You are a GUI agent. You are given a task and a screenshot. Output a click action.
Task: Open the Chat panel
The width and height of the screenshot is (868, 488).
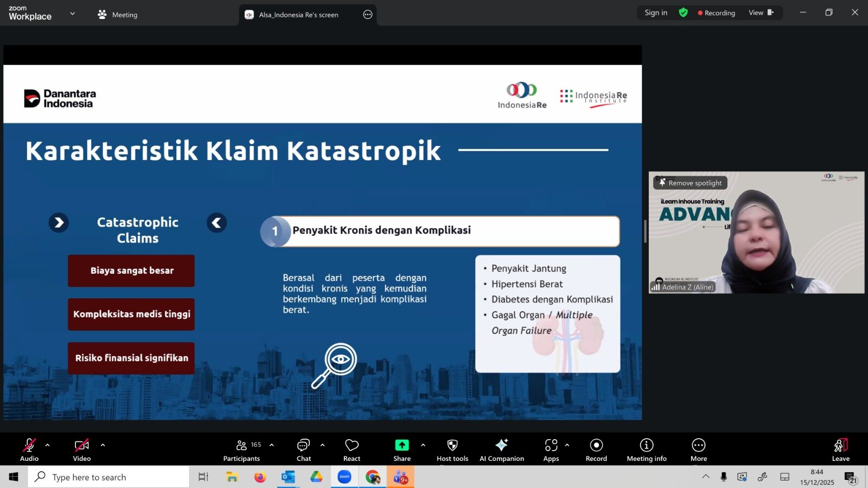(303, 450)
